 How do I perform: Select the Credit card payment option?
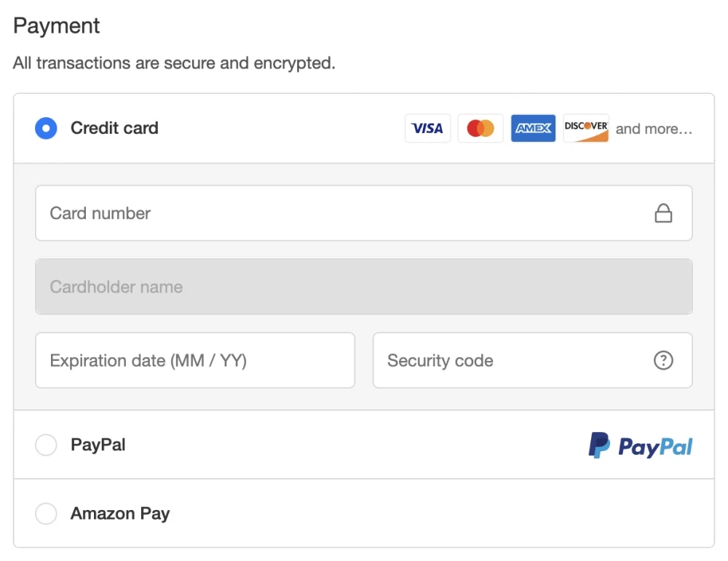click(46, 128)
